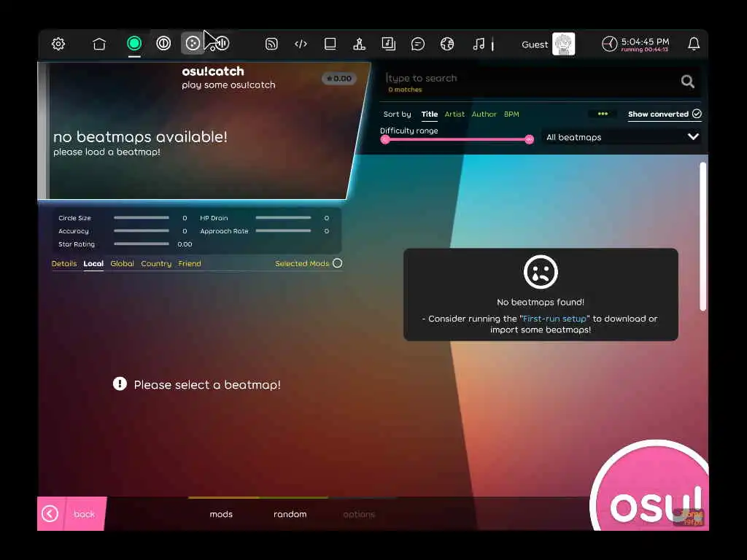Image resolution: width=747 pixels, height=560 pixels.
Task: Click the carousel vertical scrollbar
Action: click(x=703, y=237)
